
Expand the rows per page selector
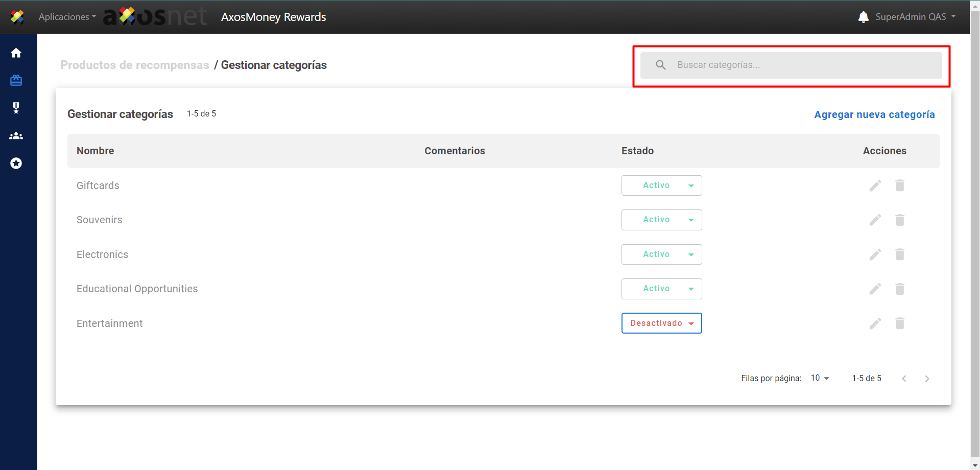820,378
